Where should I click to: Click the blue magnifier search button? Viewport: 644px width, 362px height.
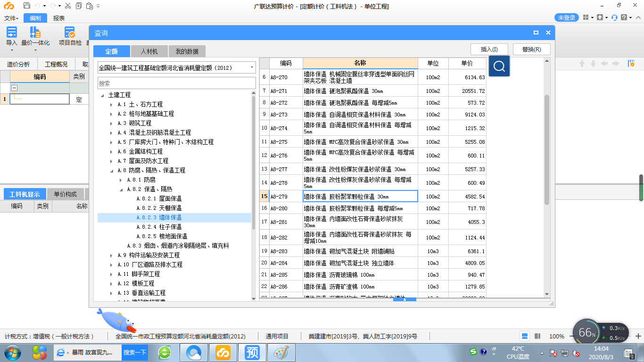point(499,66)
